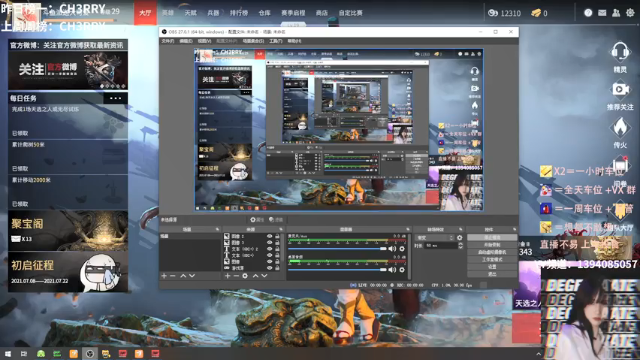640x360 pixels.
Task: Click the headset 精灵 icon in game
Action: 620,52
